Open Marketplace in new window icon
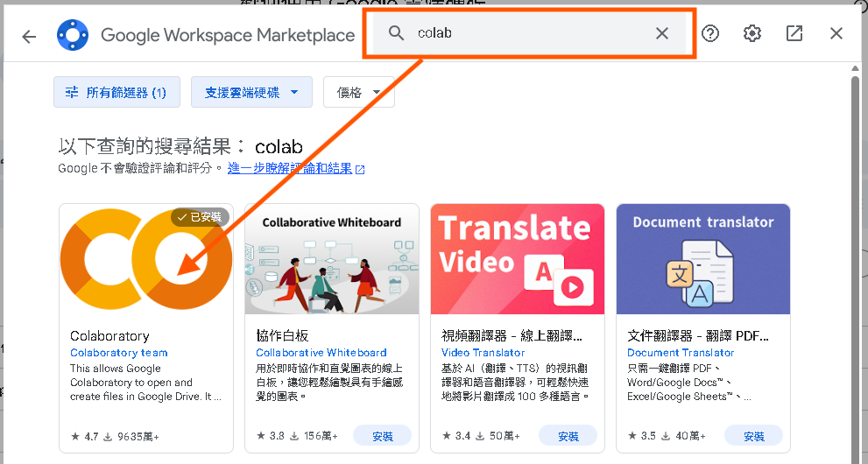 coord(794,34)
